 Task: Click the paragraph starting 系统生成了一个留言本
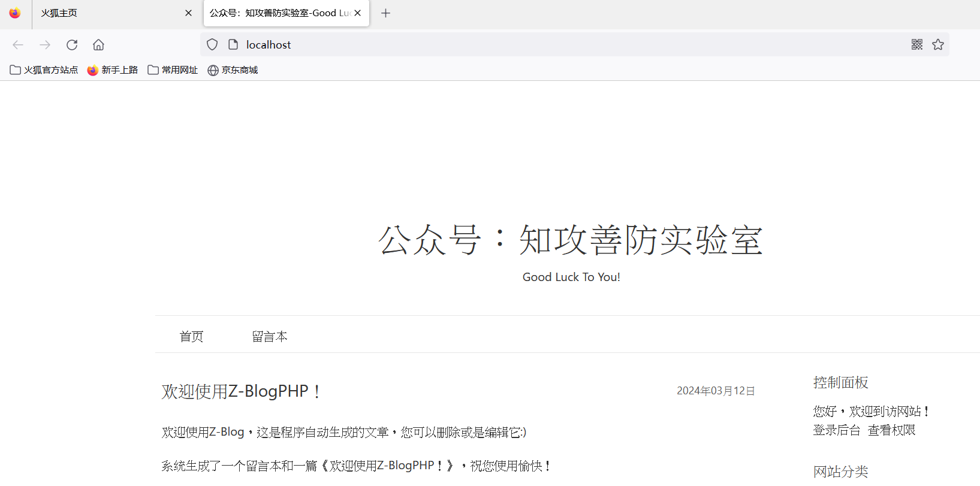(357, 466)
